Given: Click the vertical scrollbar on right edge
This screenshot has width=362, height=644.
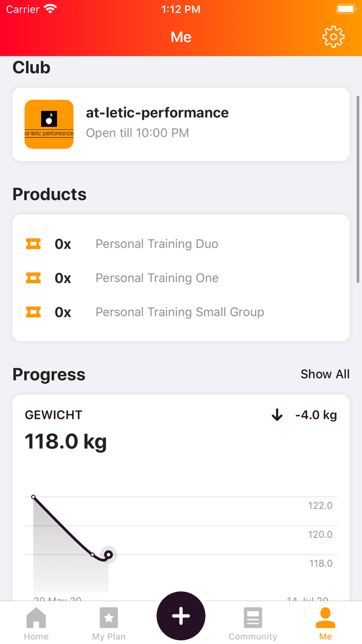Looking at the screenshot, I should pyautogui.click(x=358, y=189).
